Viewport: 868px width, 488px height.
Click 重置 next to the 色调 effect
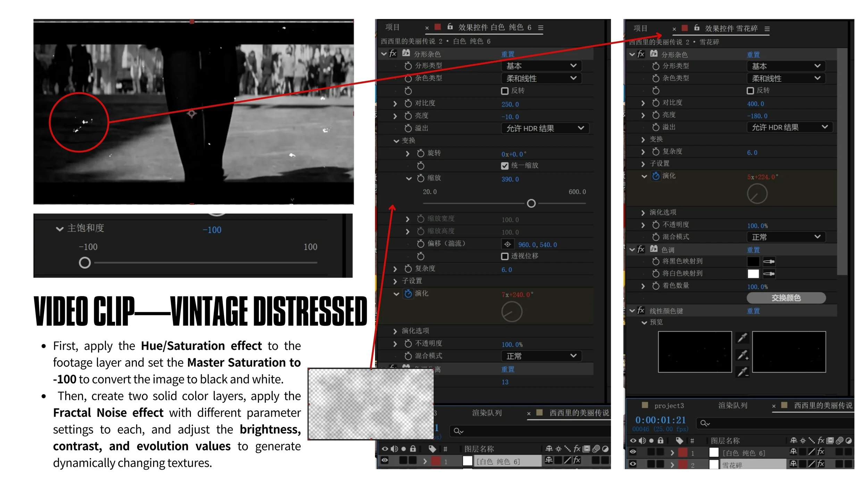pyautogui.click(x=753, y=250)
